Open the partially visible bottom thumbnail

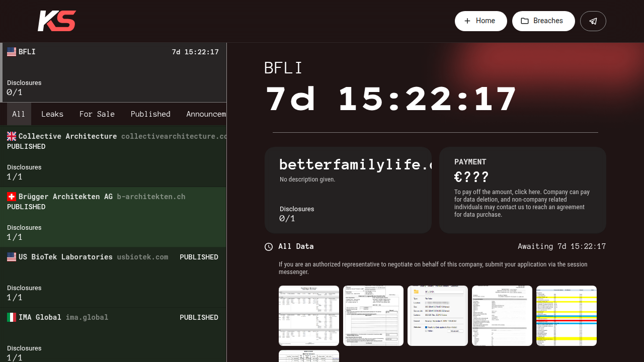coord(309,356)
